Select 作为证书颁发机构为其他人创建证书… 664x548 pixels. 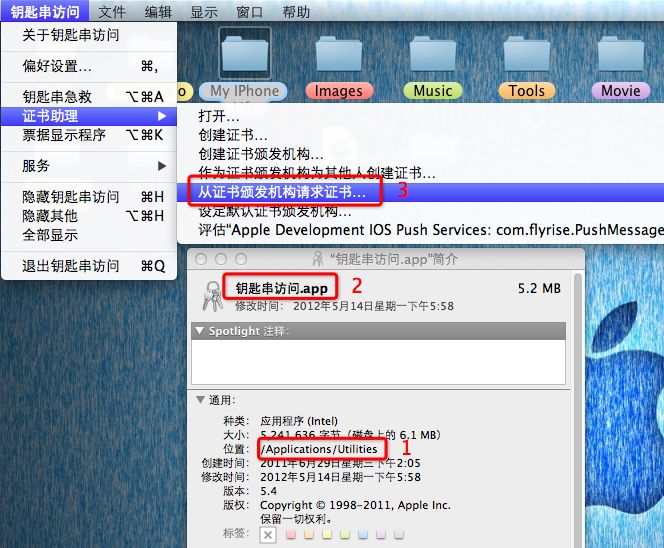pyautogui.click(x=420, y=173)
